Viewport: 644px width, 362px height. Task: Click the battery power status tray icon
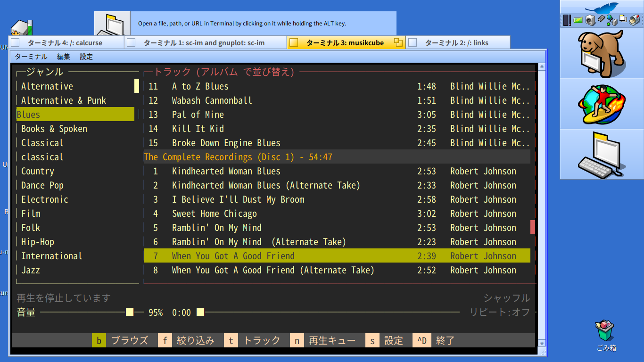[578, 20]
